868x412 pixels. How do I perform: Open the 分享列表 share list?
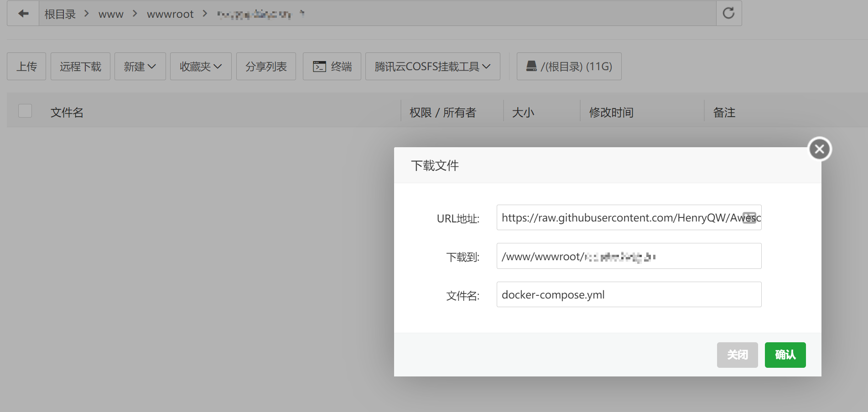(x=266, y=67)
